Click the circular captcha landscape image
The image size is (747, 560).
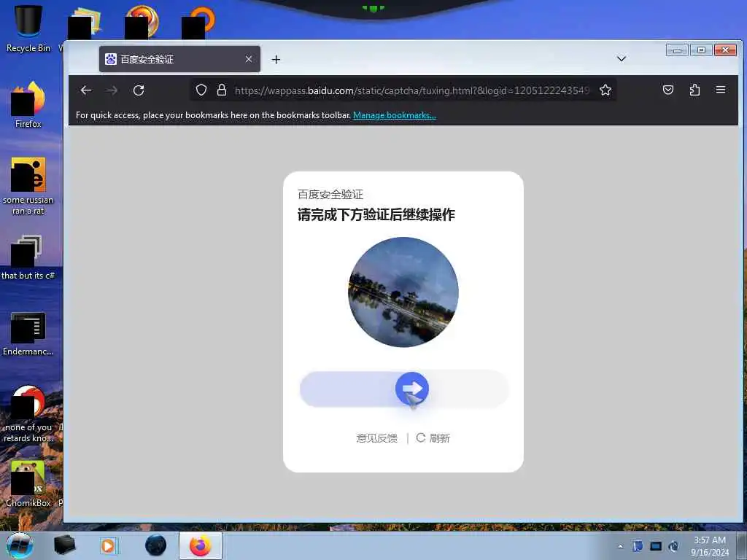[403, 292]
